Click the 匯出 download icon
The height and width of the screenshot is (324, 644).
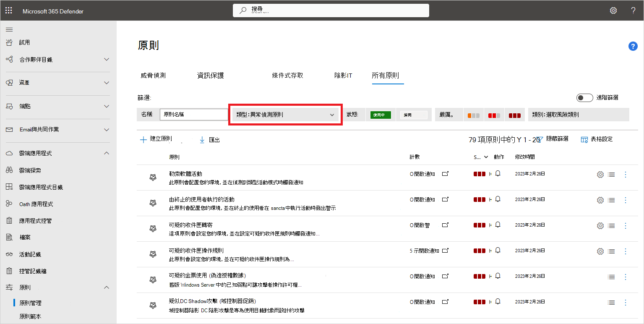coord(202,140)
